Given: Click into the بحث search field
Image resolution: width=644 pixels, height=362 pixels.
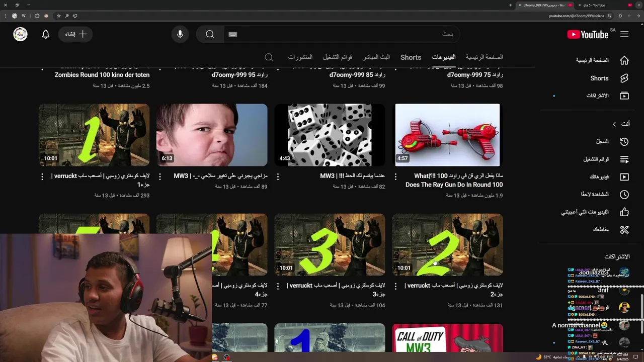Looking at the screenshot, I should [x=342, y=34].
